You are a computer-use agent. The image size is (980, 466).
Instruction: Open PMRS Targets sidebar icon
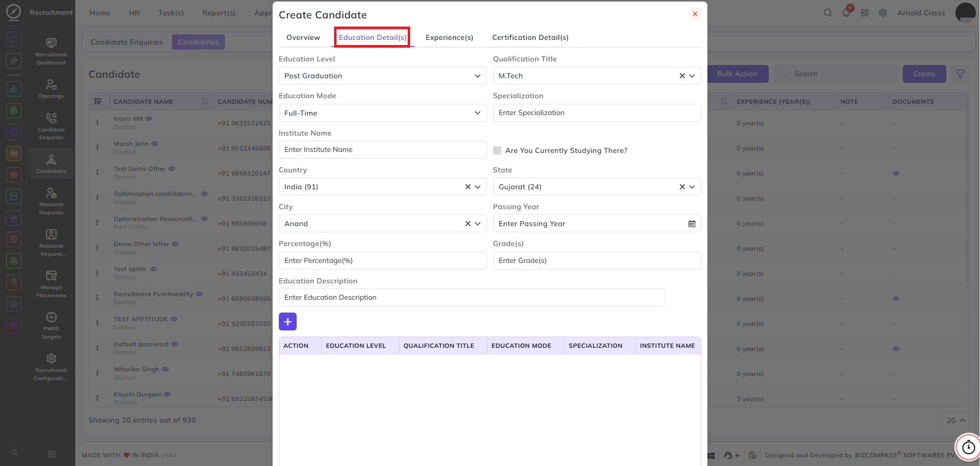(x=51, y=317)
